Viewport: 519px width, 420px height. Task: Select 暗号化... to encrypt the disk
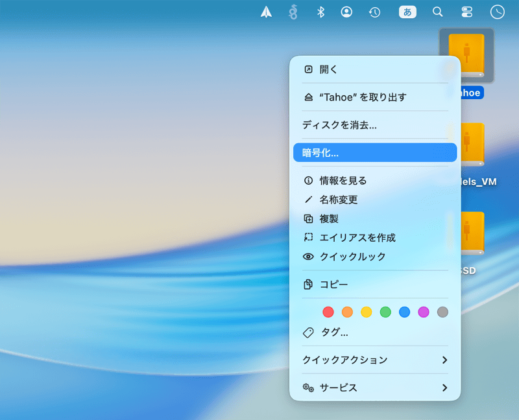[375, 152]
